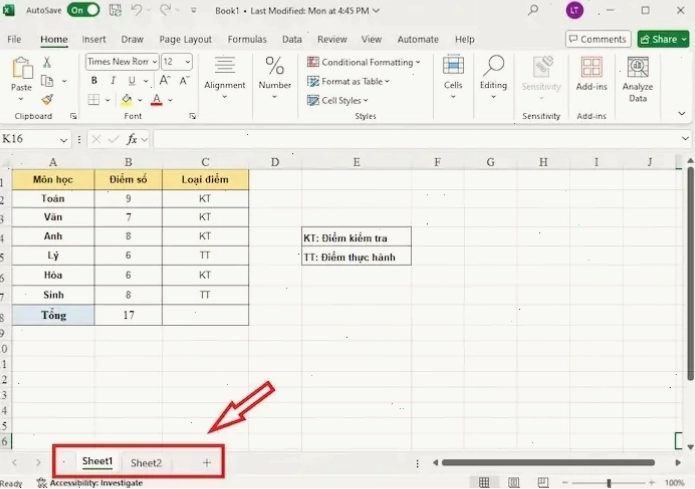The width and height of the screenshot is (695, 489).
Task: Open the Cells group button
Action: click(453, 78)
